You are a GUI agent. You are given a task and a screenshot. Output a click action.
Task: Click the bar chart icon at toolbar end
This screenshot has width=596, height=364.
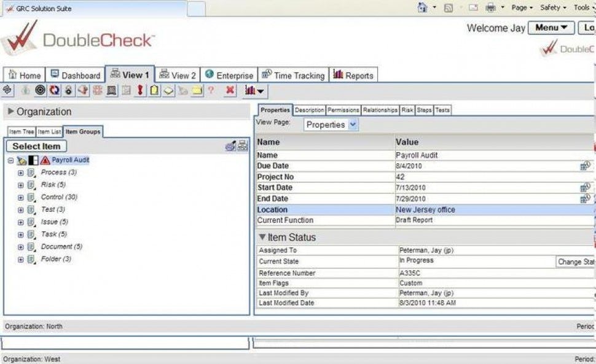[251, 90]
